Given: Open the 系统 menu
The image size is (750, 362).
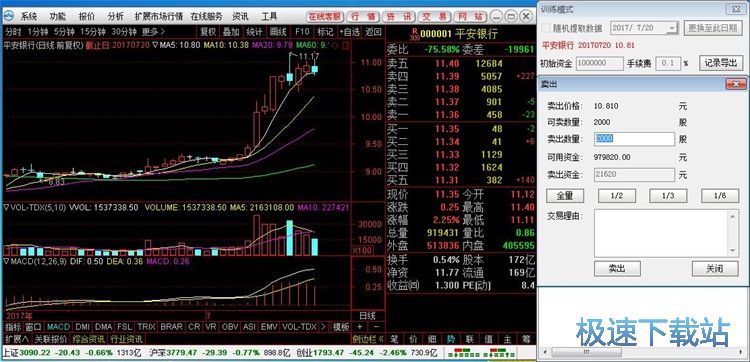Looking at the screenshot, I should (29, 16).
